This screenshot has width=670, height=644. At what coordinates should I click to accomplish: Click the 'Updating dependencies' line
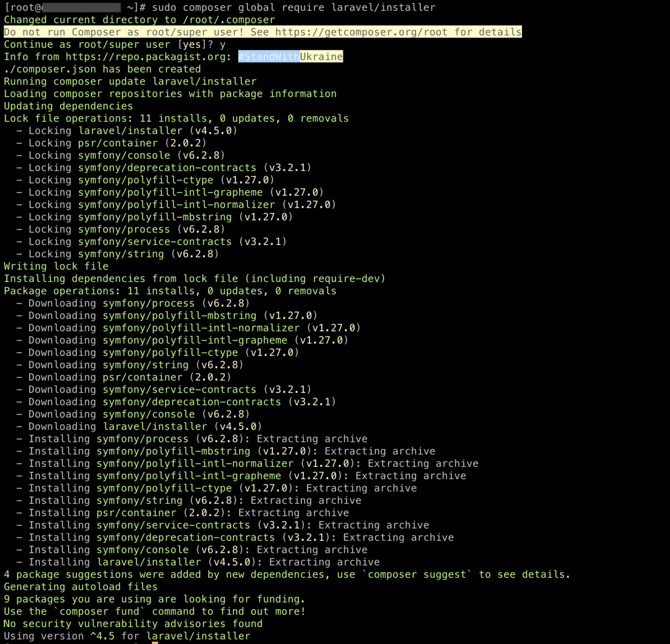pos(68,105)
